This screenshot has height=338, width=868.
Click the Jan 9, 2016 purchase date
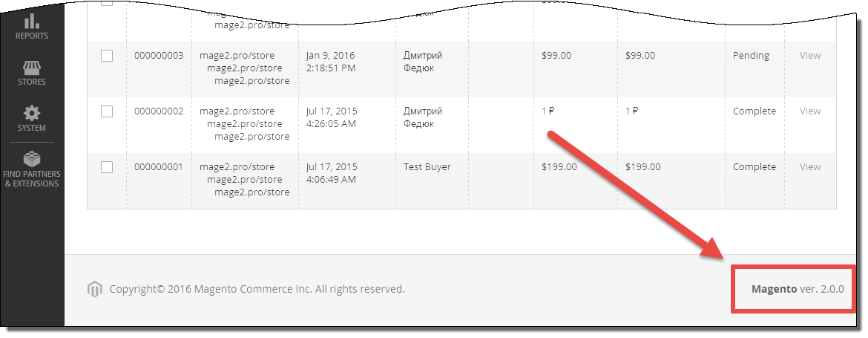[x=330, y=56]
